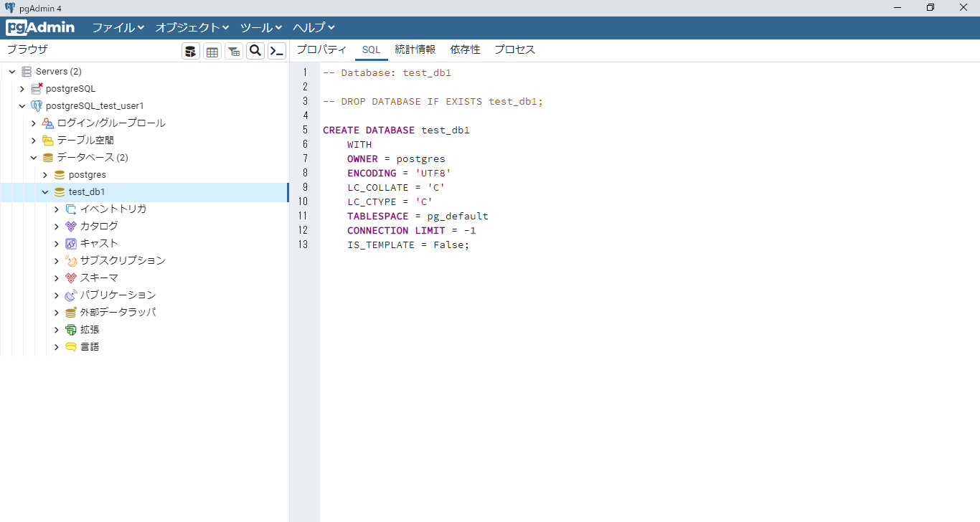Image resolution: width=980 pixels, height=522 pixels.
Task: Click the test_db1 database icon
Action: pyautogui.click(x=60, y=192)
